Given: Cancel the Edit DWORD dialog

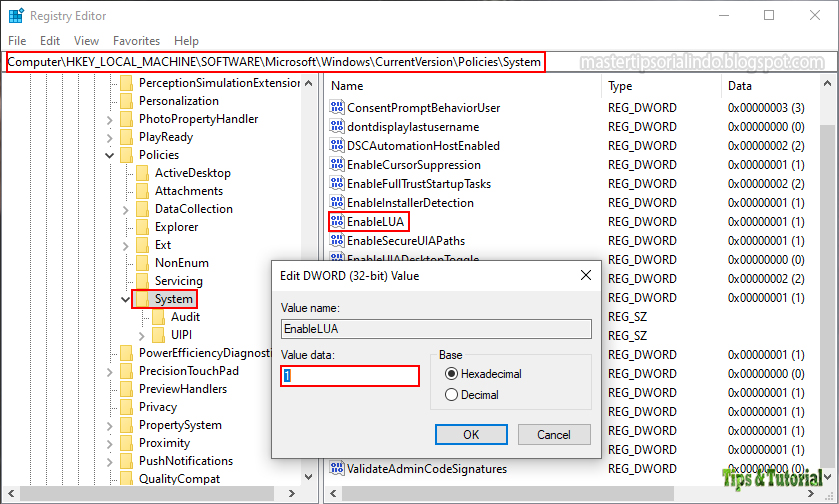Looking at the screenshot, I should pyautogui.click(x=554, y=434).
